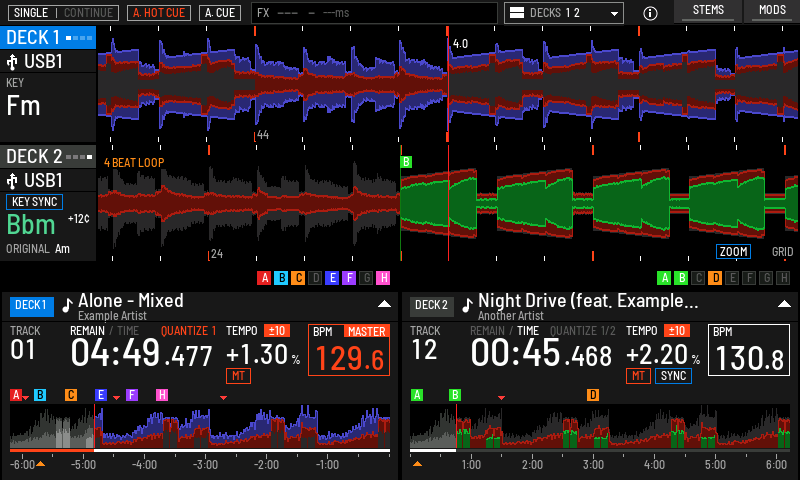Click hot cue H marker above Deck 1 overview
Image resolution: width=800 pixels, height=480 pixels.
pyautogui.click(x=162, y=395)
